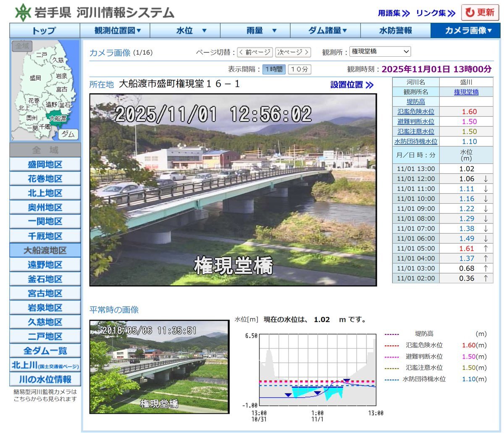Select 盛岡 region on the map
Screen dimensions: 504x433
[35, 78]
